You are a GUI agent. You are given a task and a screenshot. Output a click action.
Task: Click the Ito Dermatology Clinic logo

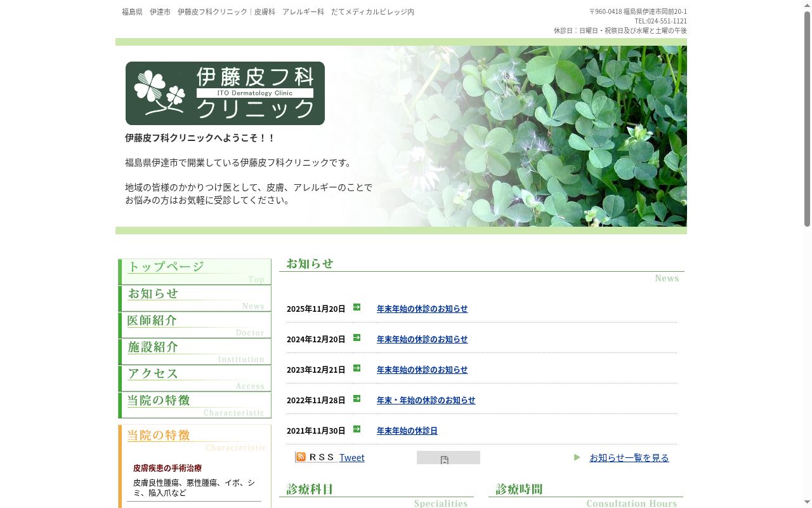(x=225, y=93)
